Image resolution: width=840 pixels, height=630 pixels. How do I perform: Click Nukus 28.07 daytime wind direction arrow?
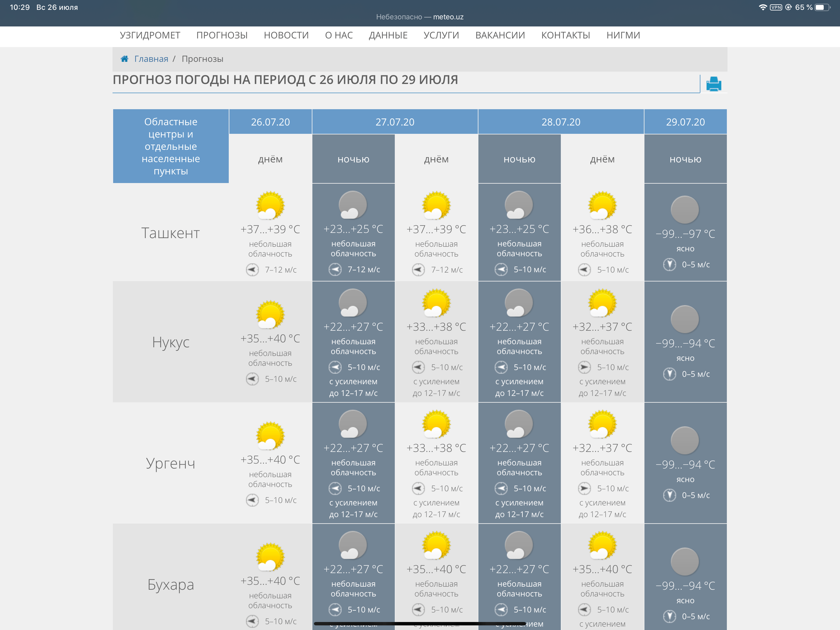[584, 367]
